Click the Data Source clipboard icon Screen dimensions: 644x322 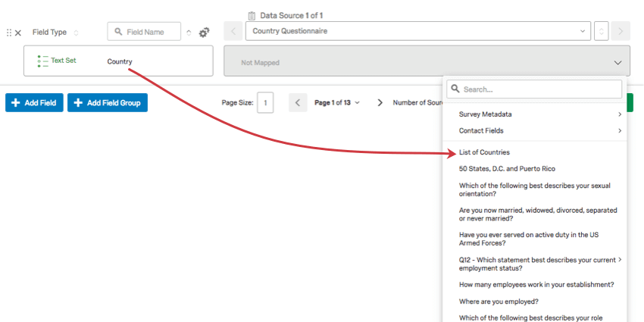(252, 16)
